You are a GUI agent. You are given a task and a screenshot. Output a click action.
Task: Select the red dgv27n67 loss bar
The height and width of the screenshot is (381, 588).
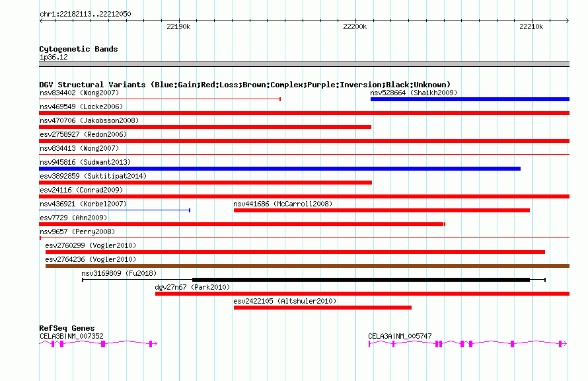tap(362, 294)
